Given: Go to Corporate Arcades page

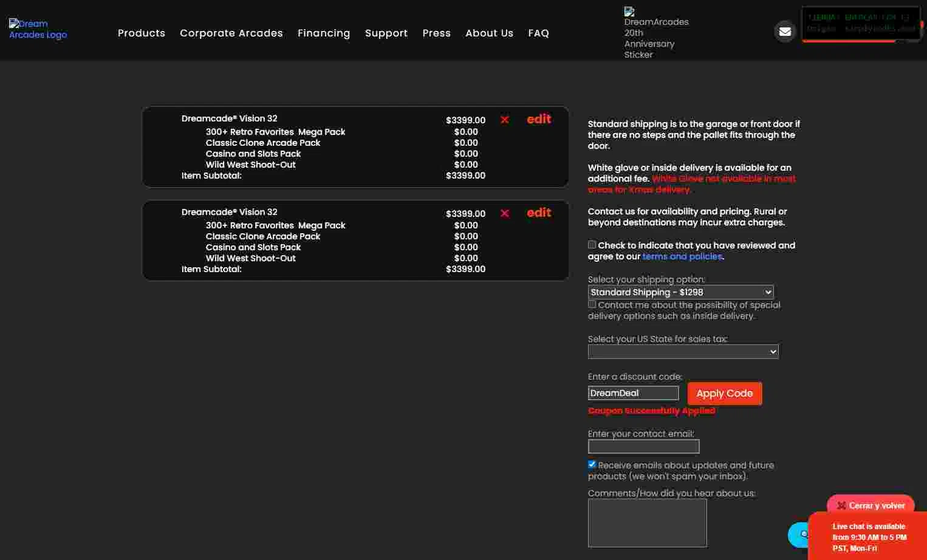Looking at the screenshot, I should [231, 33].
